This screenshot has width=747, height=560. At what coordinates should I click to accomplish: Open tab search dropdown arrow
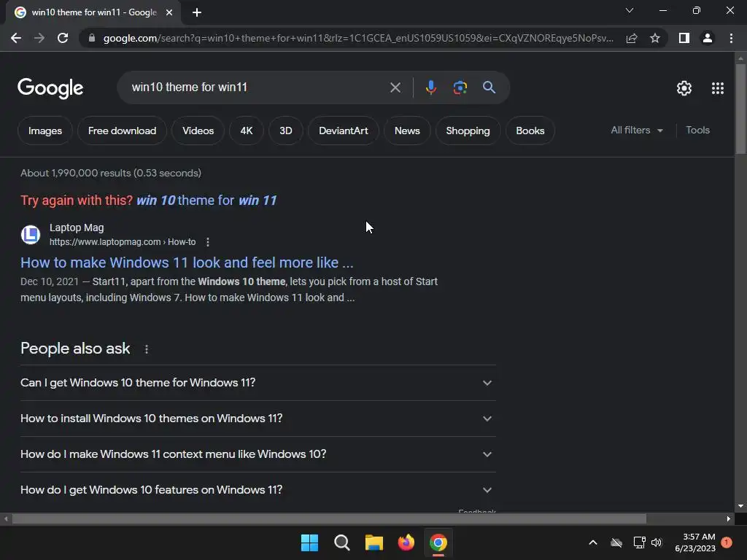(x=630, y=10)
